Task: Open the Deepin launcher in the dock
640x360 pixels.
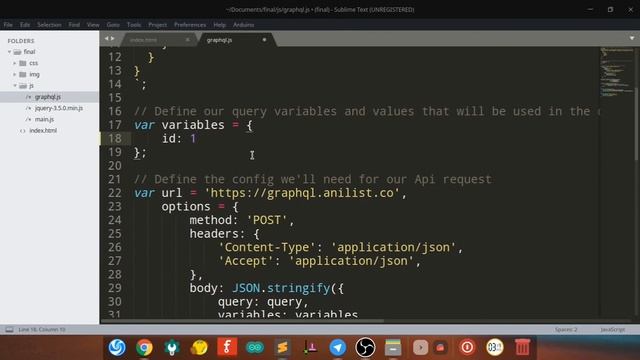Action: (x=117, y=347)
